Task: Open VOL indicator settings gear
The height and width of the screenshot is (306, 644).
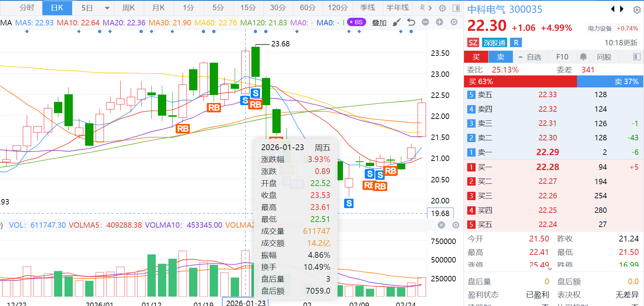Action: (456, 225)
